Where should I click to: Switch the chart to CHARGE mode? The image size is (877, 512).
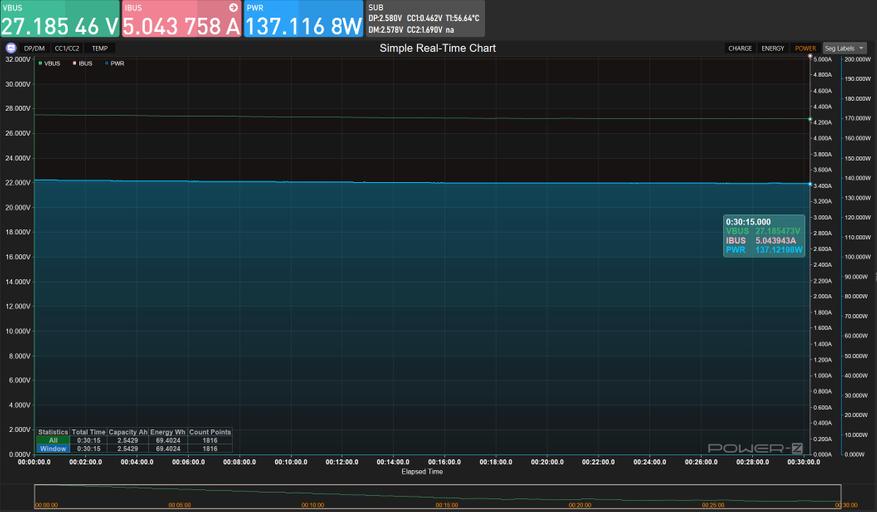[x=740, y=49]
